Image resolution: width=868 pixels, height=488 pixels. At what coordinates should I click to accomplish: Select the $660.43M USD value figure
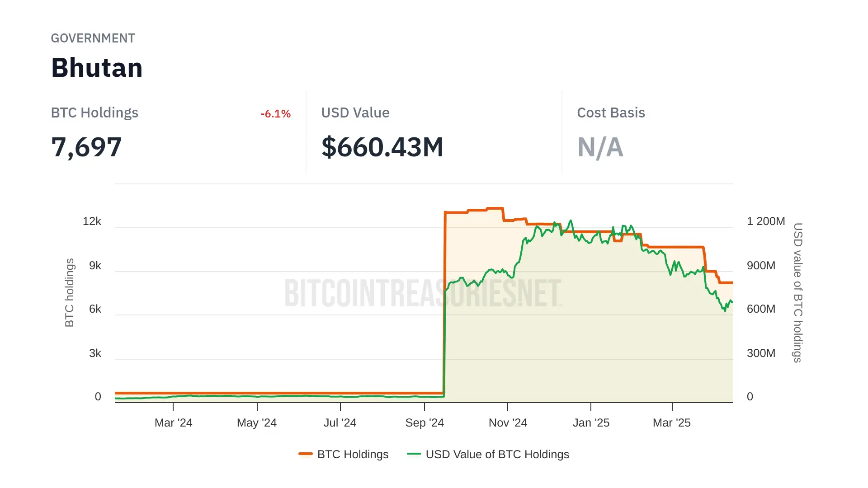(382, 147)
